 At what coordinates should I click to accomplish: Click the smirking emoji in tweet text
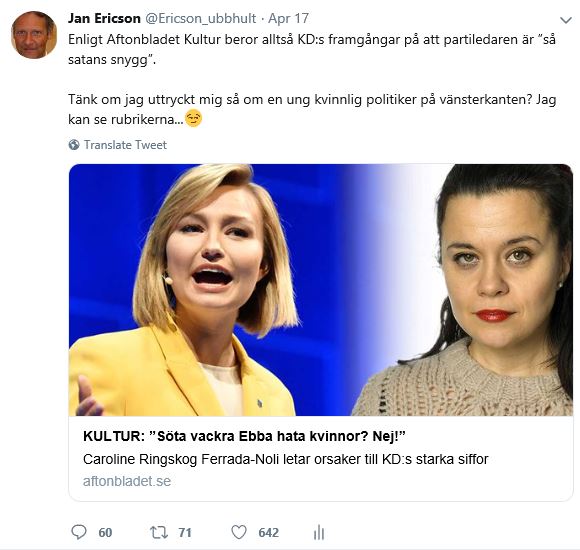pos(193,118)
